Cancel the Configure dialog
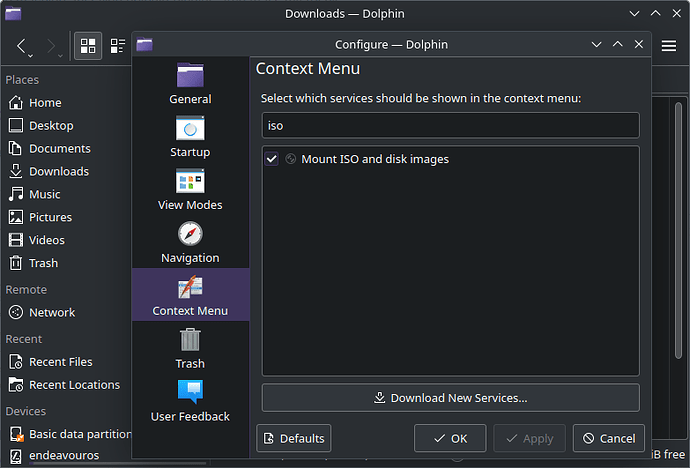Viewport: 690px width, 468px height. [609, 439]
